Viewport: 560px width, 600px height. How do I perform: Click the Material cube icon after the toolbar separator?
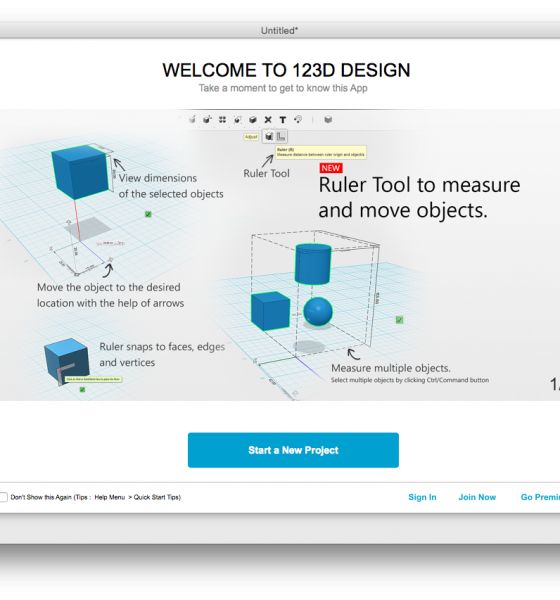click(x=328, y=120)
